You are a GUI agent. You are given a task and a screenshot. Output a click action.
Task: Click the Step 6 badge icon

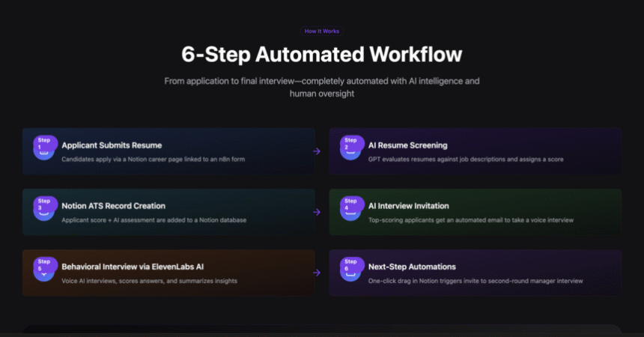click(351, 269)
